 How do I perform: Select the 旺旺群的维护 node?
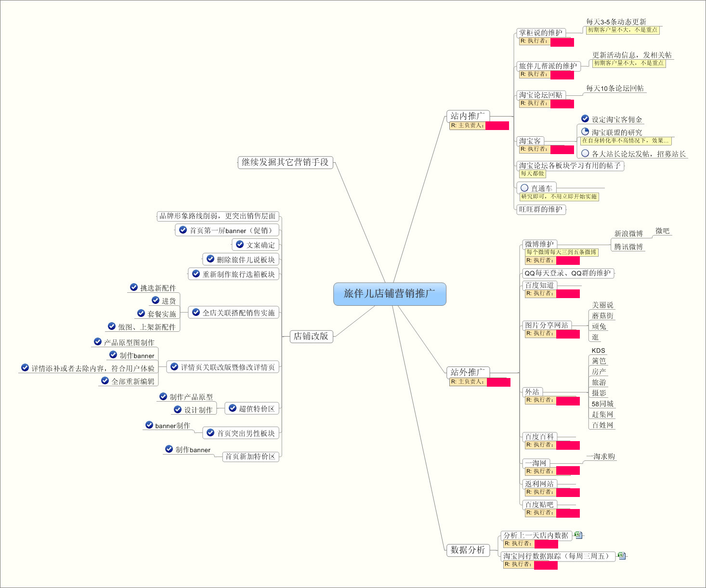(x=541, y=209)
